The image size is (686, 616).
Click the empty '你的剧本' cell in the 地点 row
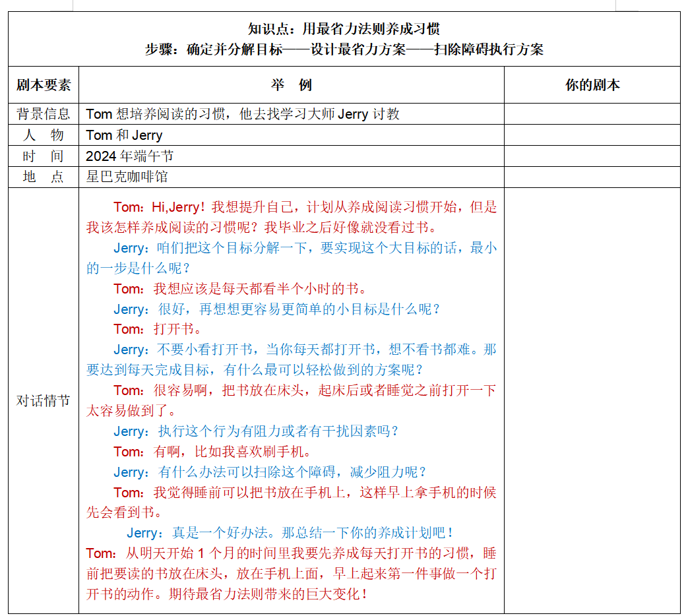592,177
